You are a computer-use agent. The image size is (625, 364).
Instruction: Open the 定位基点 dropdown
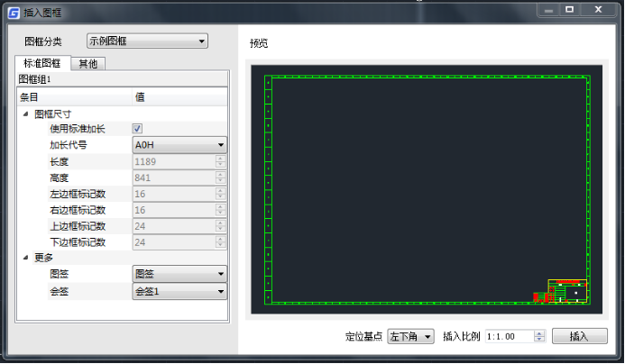coord(411,336)
